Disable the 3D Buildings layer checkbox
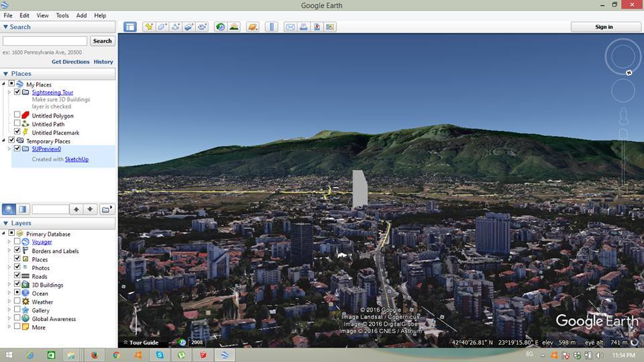Viewport: 644px width, 362px height. point(17,285)
